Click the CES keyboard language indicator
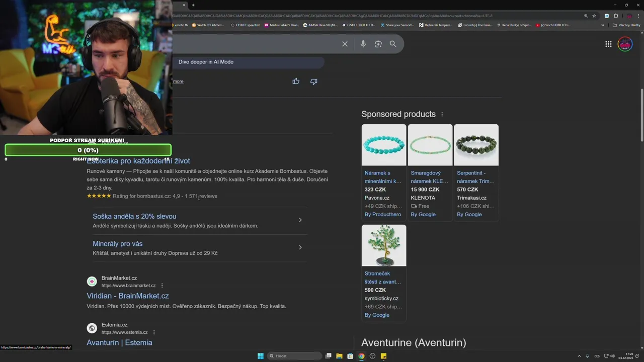 coord(597,356)
